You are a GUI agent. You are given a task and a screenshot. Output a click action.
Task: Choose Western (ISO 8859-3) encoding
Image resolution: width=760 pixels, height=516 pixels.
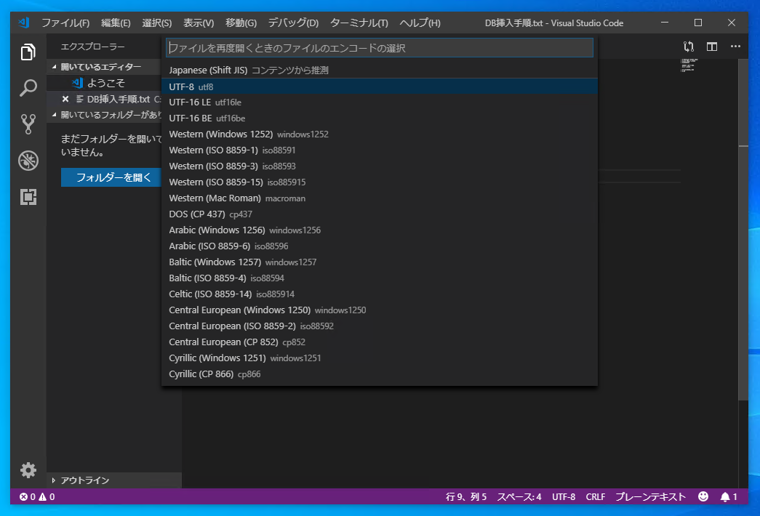coord(380,166)
